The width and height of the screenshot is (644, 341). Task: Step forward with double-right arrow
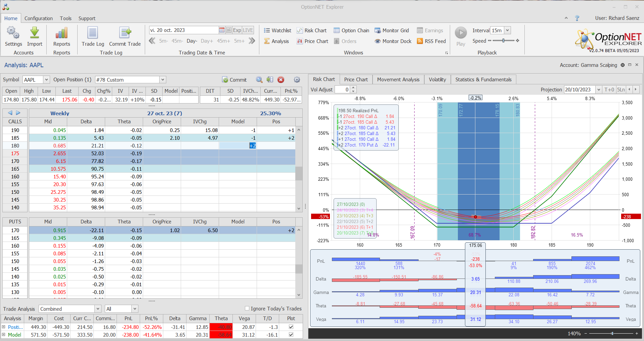coord(252,41)
